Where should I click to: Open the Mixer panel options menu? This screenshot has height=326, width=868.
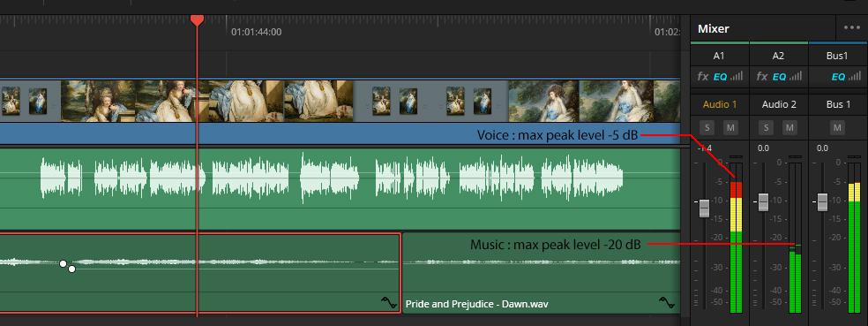pos(851,27)
